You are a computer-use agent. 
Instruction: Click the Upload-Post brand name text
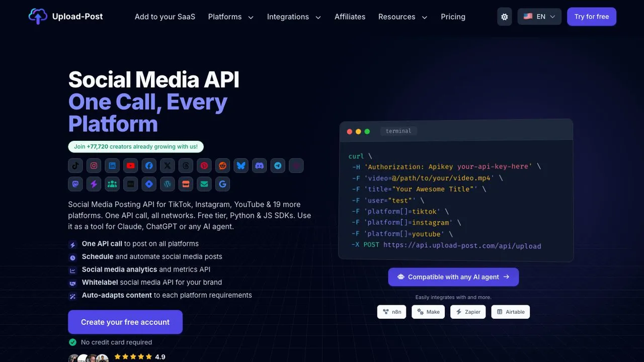pos(77,17)
